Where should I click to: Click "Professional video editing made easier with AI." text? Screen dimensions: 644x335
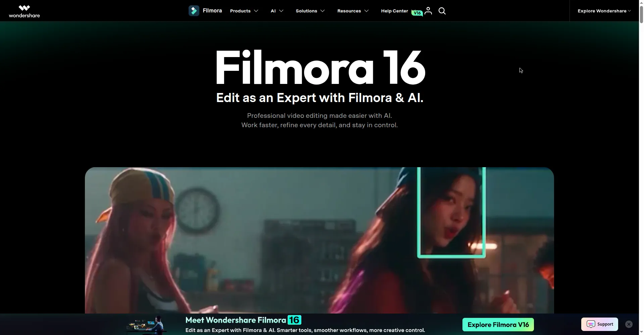click(x=319, y=115)
